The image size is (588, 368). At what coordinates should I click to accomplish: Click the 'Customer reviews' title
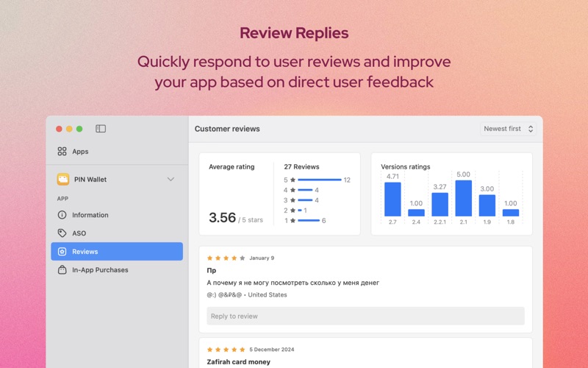pos(227,129)
